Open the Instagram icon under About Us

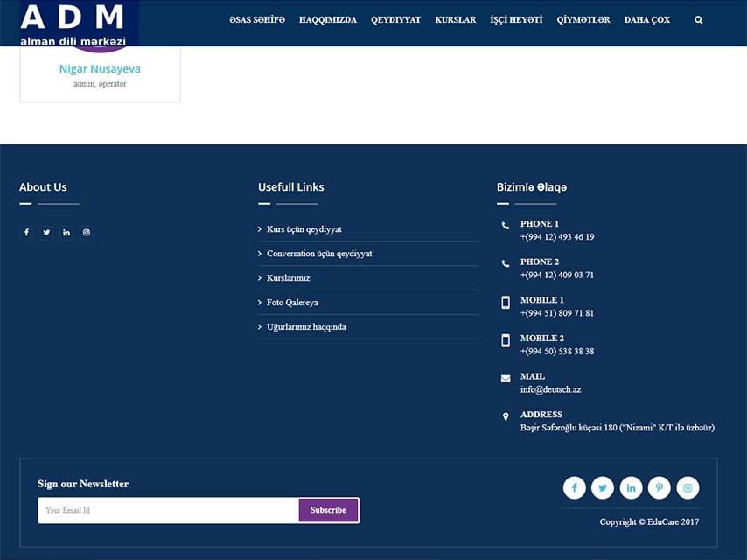87,233
